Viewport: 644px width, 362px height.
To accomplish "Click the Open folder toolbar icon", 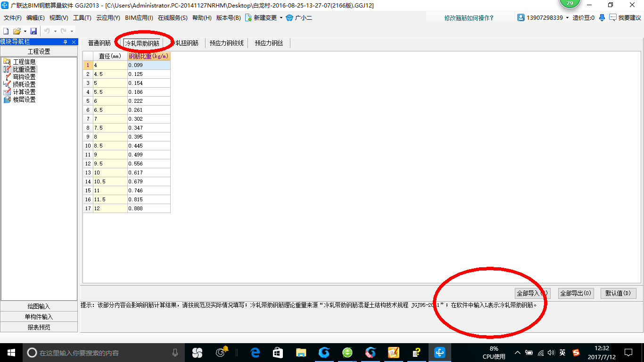I will (17, 31).
